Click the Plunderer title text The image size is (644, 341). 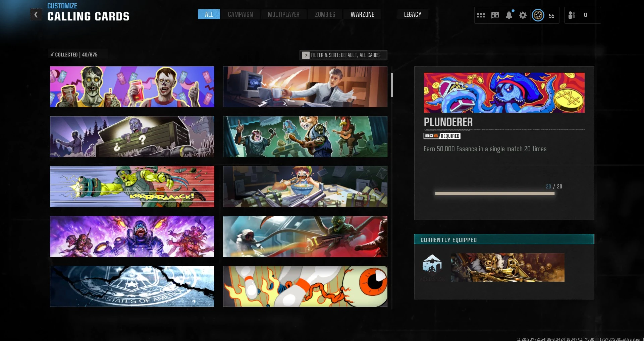click(x=448, y=122)
